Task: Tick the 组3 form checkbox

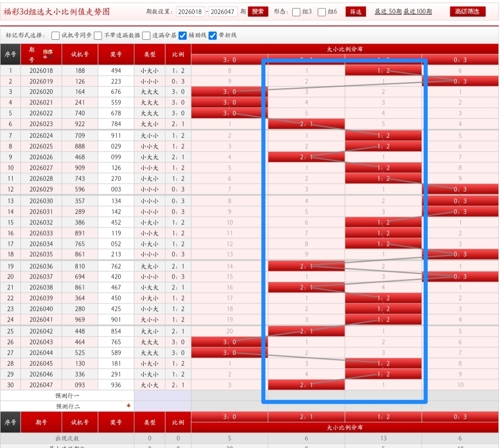Action: click(x=296, y=12)
